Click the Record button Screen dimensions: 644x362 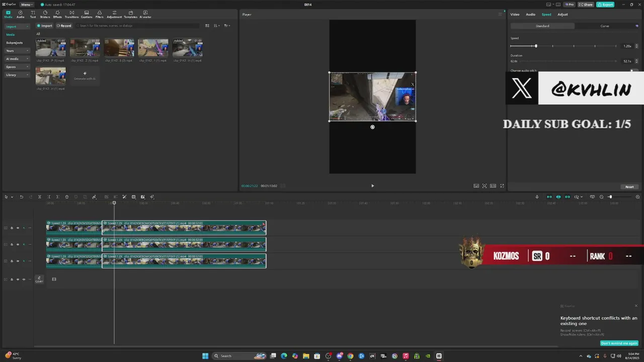coord(64,26)
